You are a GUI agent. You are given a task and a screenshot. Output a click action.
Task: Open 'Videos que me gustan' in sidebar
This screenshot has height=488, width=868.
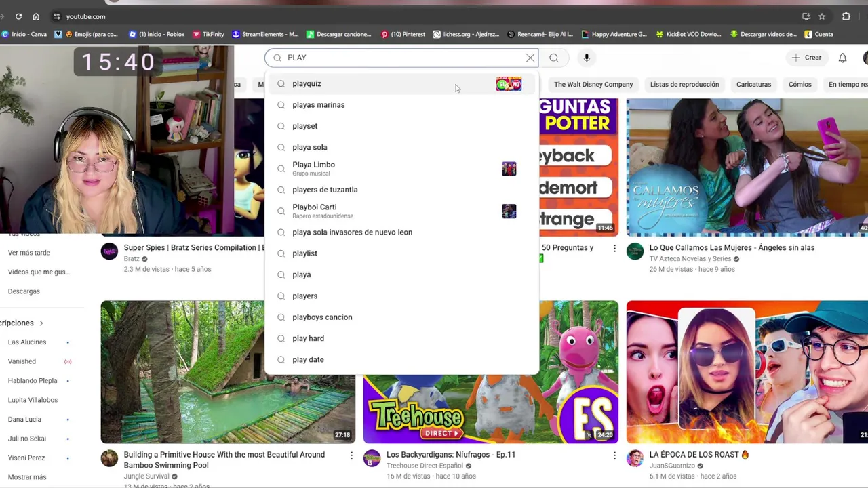(39, 272)
